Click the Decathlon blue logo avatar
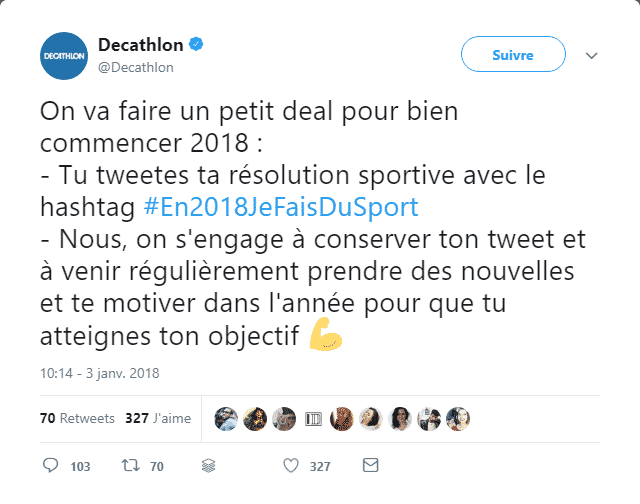The width and height of the screenshot is (640, 504). (62, 57)
